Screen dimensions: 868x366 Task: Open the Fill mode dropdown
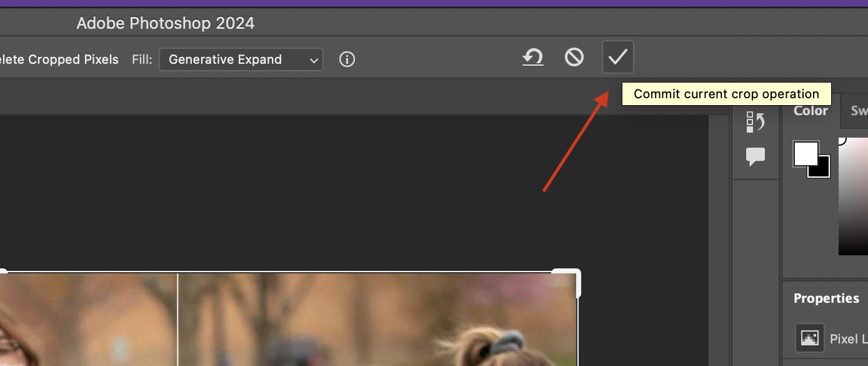click(x=241, y=59)
